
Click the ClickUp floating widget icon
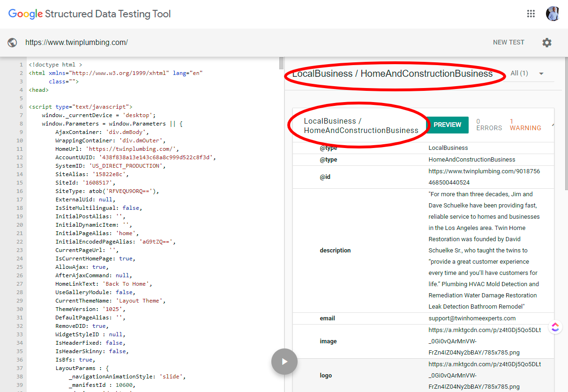555,327
